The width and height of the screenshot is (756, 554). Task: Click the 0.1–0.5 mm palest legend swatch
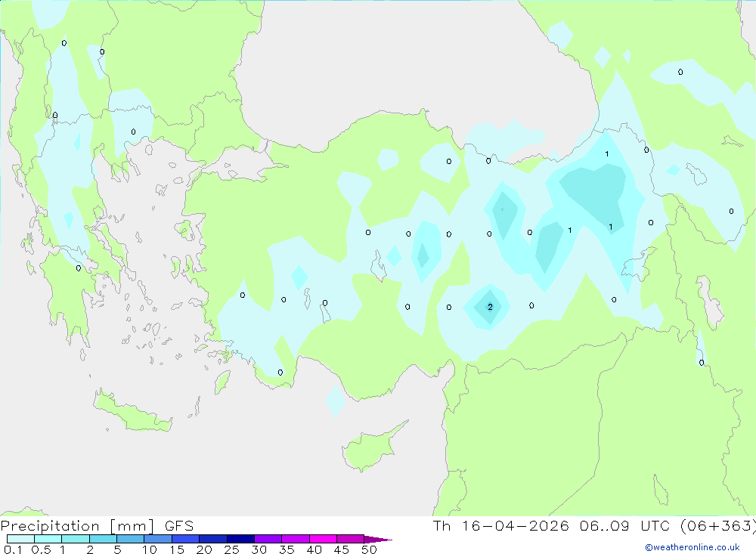(x=20, y=539)
